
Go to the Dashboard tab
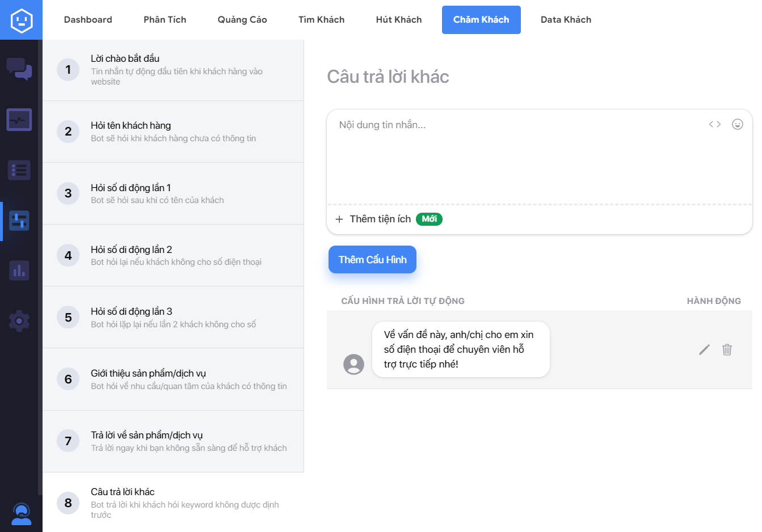tap(88, 20)
